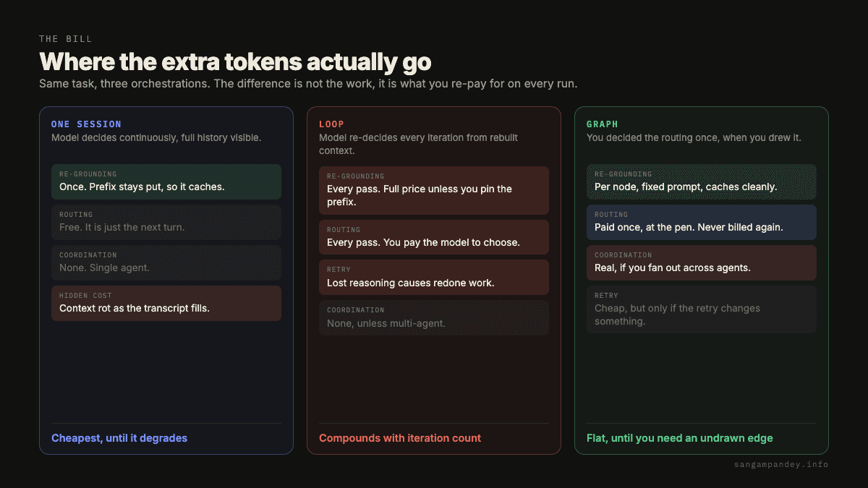Click 'You decided the routing once, when you drew it.'

(694, 137)
